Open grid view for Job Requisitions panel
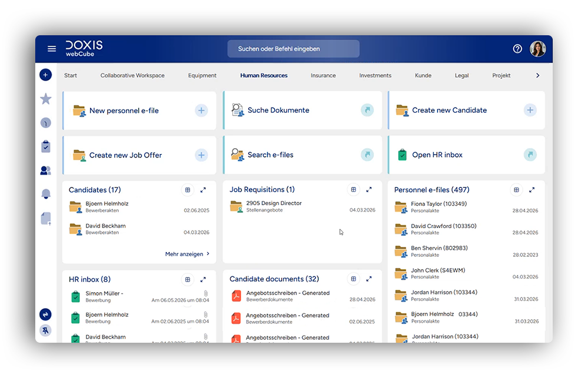 [x=353, y=190]
